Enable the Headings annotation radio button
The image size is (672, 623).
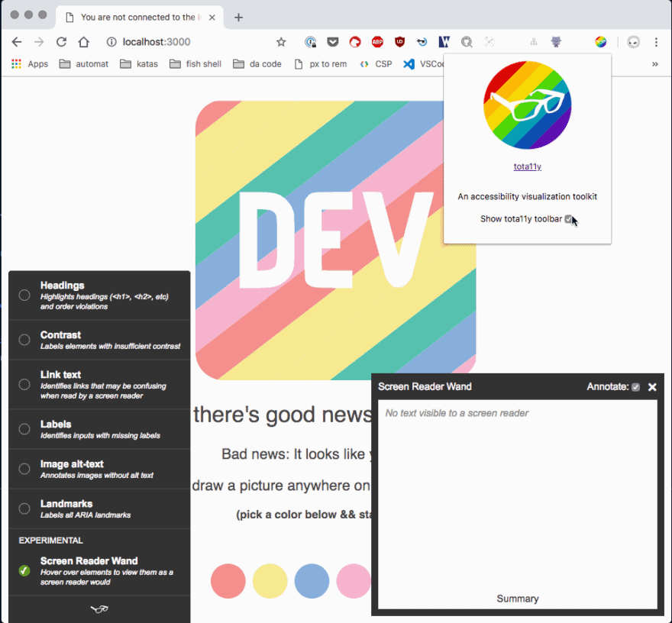[22, 294]
